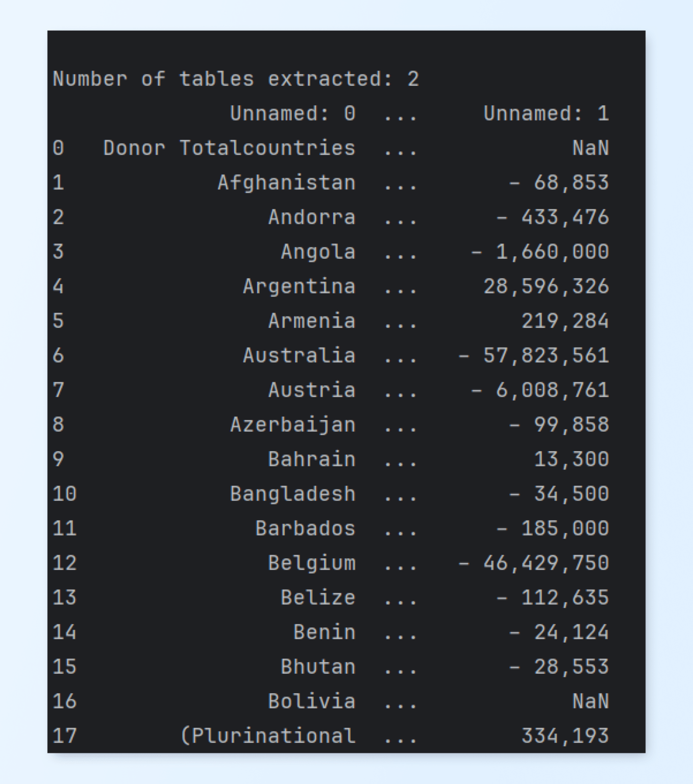Click the 'Number of tables extracted: 2' line
This screenshot has height=784, width=693.
(x=236, y=79)
